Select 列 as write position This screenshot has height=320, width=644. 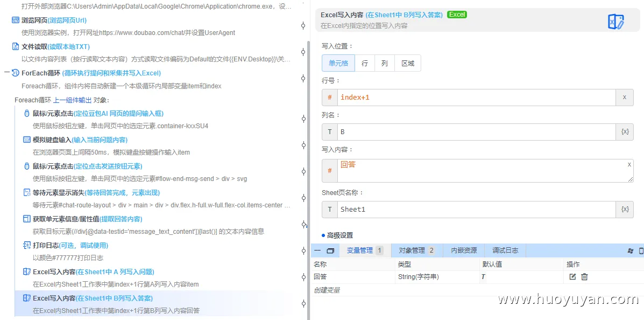[385, 64]
